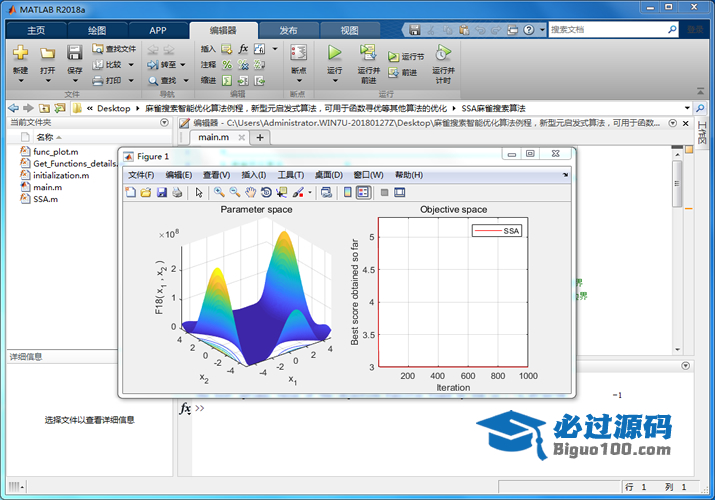Click the Compare (比较) icon
Viewport: 715px width, 500px height.
tap(98, 65)
